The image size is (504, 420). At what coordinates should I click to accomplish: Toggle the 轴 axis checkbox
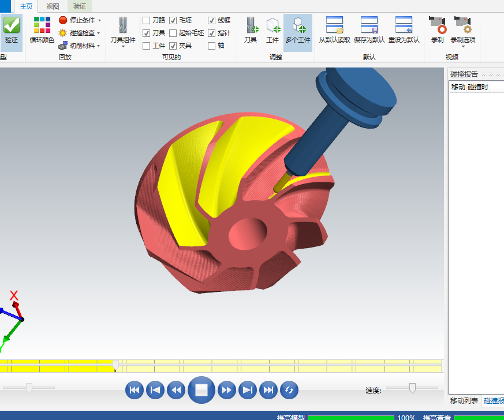(212, 46)
